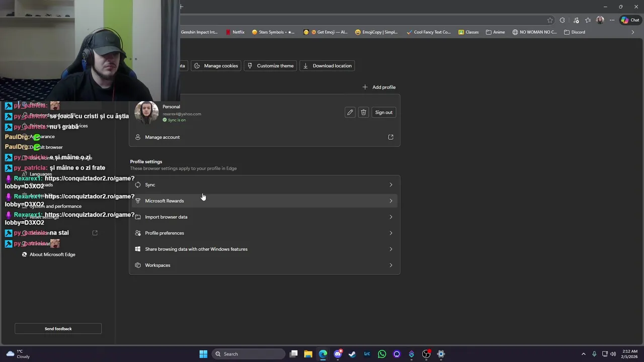Click the taskbar Search box
This screenshot has width=644, height=362.
(x=249, y=354)
